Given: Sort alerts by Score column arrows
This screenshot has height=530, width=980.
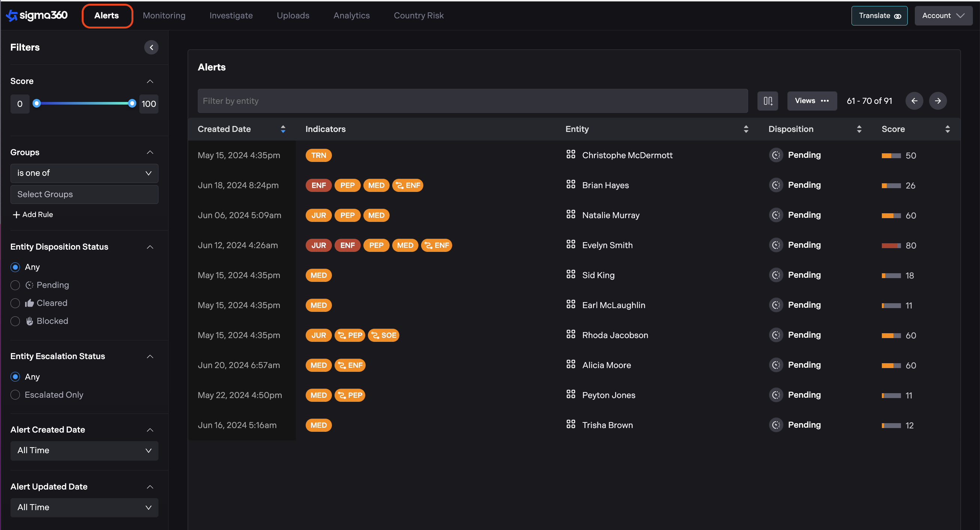Looking at the screenshot, I should (x=947, y=129).
